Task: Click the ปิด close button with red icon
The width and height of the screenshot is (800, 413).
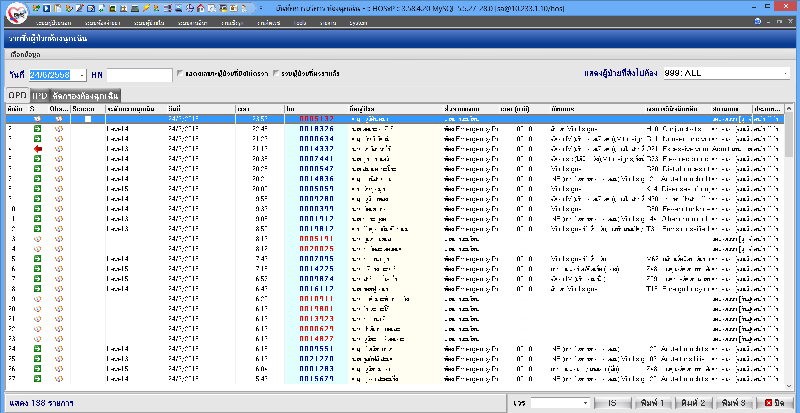Action: (x=774, y=403)
